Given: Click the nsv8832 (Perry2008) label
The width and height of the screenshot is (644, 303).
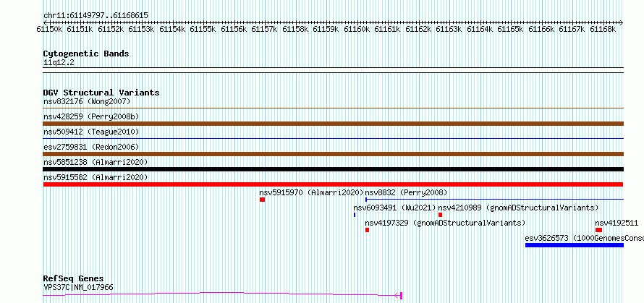Looking at the screenshot, I should (406, 192).
